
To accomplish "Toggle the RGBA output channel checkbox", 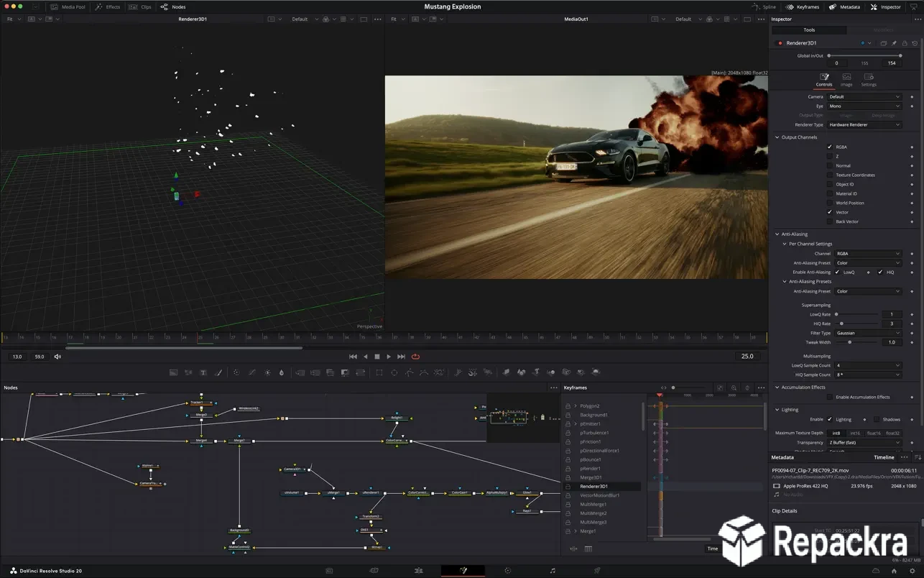I will pyautogui.click(x=830, y=147).
